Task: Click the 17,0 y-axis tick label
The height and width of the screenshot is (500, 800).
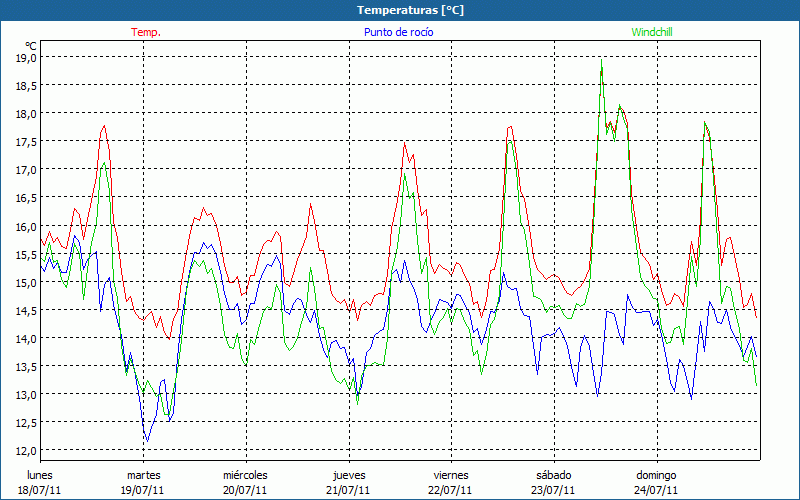Action: click(25, 170)
